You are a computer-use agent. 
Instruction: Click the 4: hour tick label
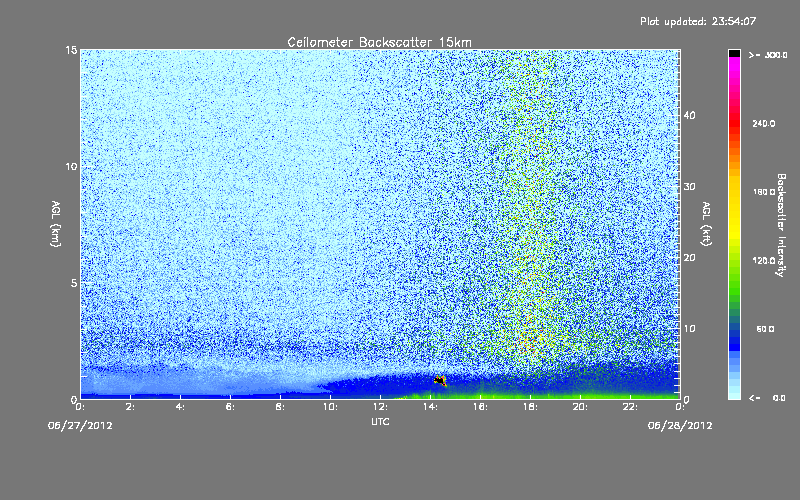(x=181, y=407)
